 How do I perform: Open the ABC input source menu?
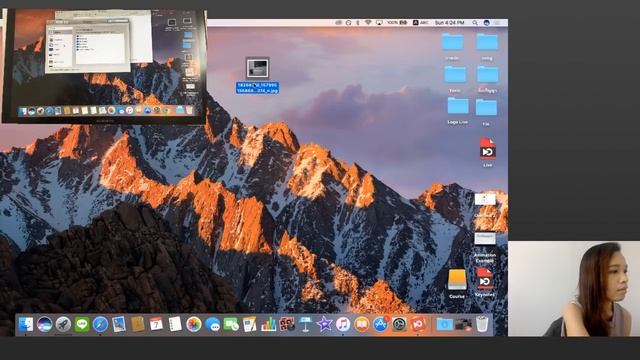[x=420, y=23]
